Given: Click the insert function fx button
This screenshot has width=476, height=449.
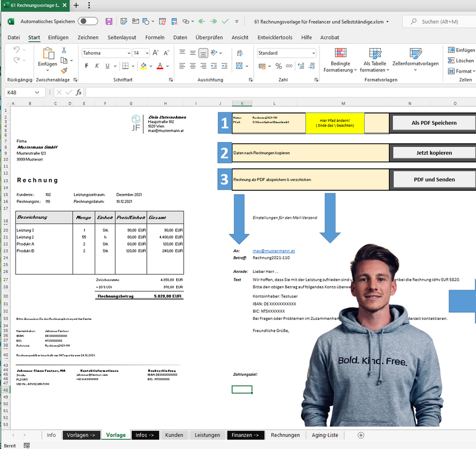Looking at the screenshot, I should pos(79,92).
